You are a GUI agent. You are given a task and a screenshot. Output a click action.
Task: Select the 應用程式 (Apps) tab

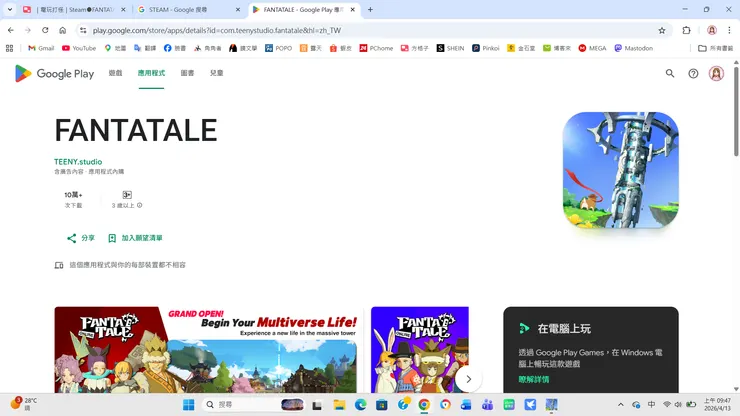(151, 73)
